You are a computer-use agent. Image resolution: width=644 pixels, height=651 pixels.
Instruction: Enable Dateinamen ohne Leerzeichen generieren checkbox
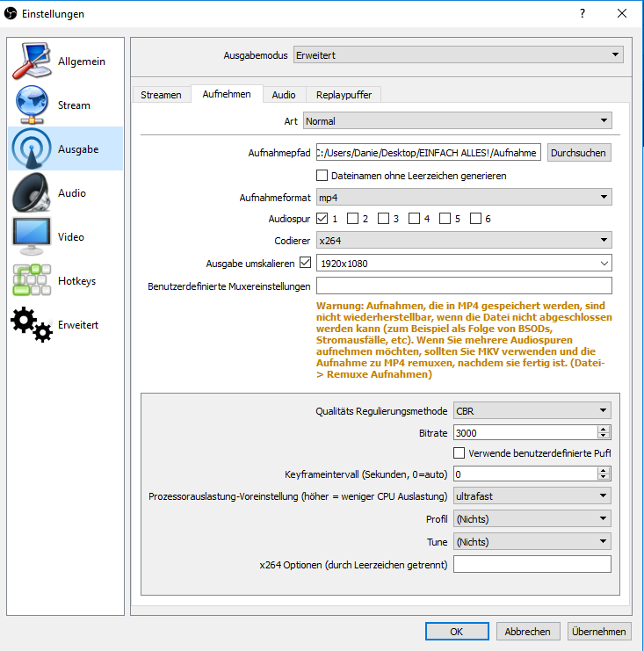322,176
